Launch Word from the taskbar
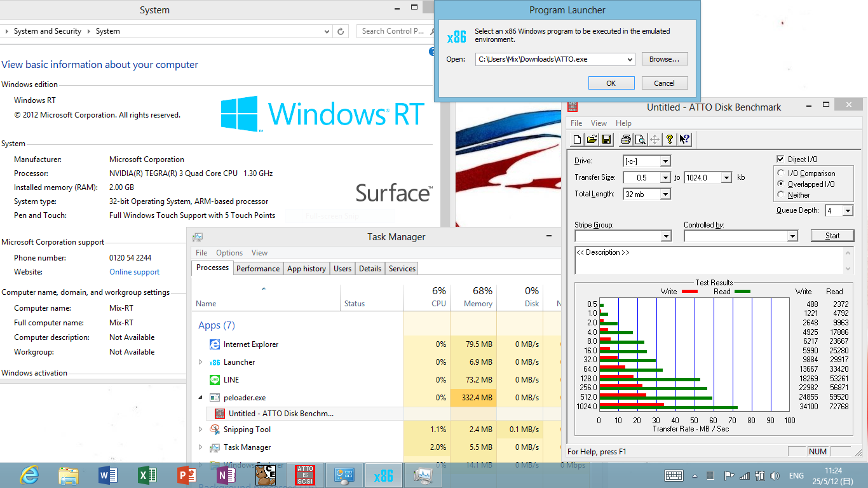Screen dimensions: 868x488 (x=108, y=475)
